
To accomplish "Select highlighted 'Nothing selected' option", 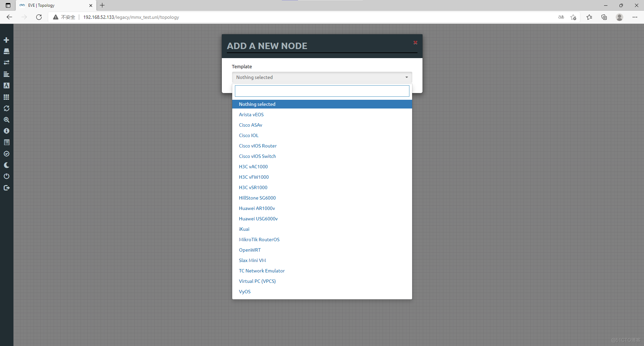I will [x=322, y=104].
